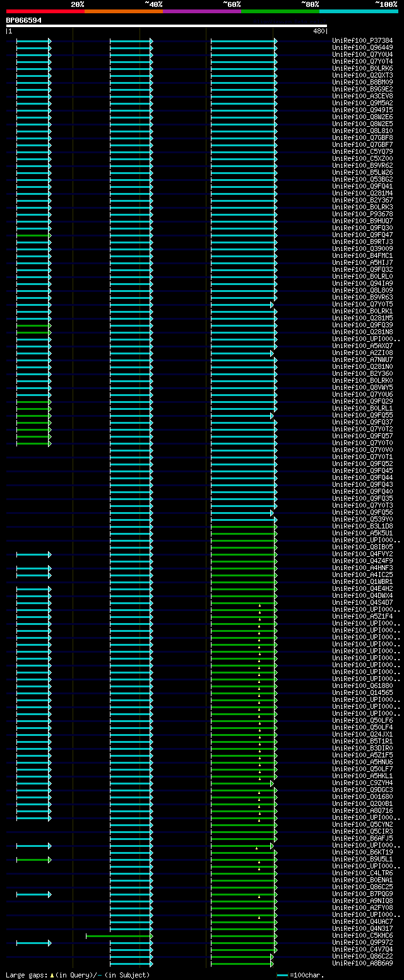
Task: Select hit UniRef100_C5XZ00
Action: pos(362,158)
